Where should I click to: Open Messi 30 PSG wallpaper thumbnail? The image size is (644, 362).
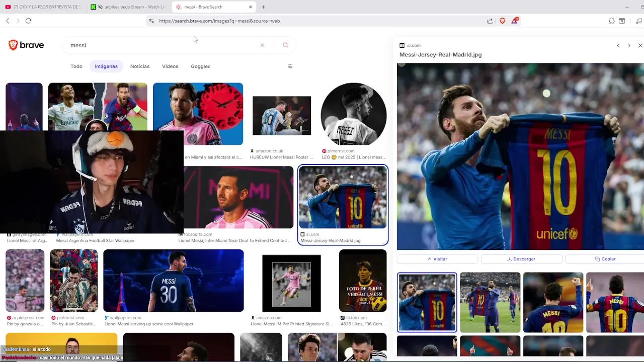click(x=174, y=281)
